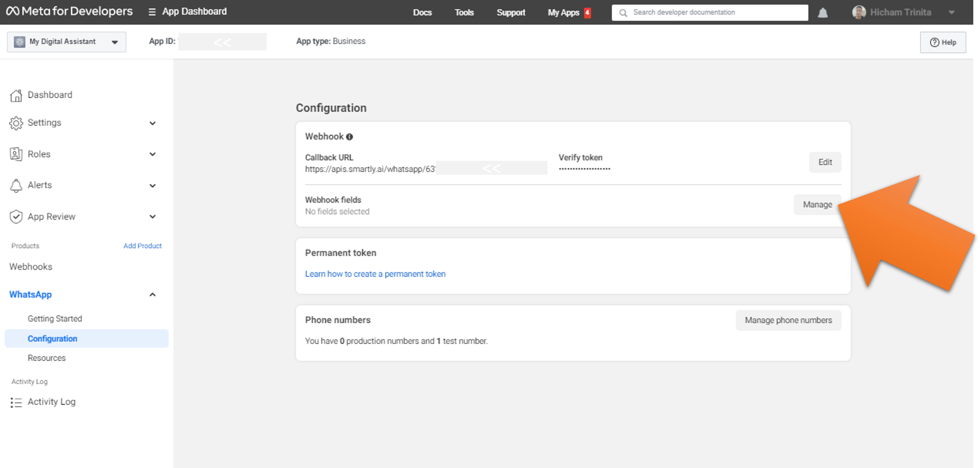Open Learn how to create permanent token
Viewport: 980px width, 468px height.
point(375,274)
